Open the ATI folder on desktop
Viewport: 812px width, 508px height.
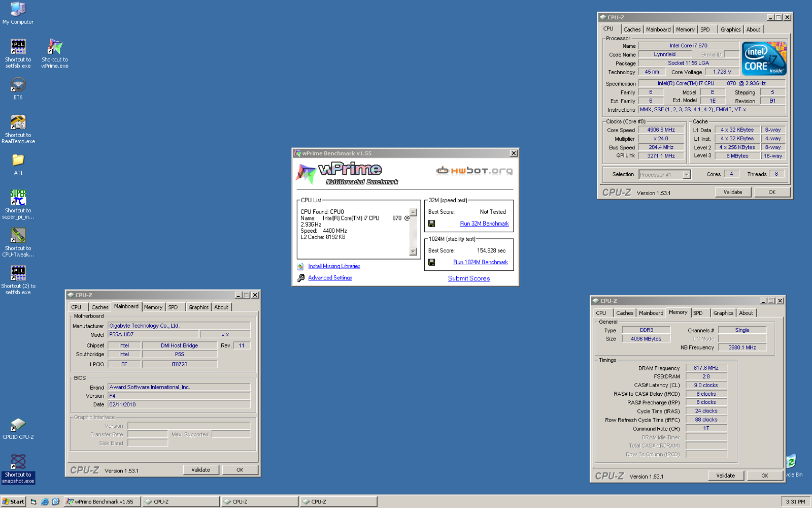(x=18, y=165)
